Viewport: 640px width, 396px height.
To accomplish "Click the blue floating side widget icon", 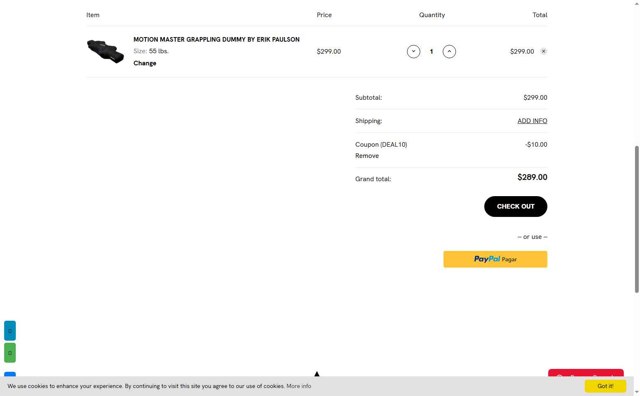I will coord(10,331).
